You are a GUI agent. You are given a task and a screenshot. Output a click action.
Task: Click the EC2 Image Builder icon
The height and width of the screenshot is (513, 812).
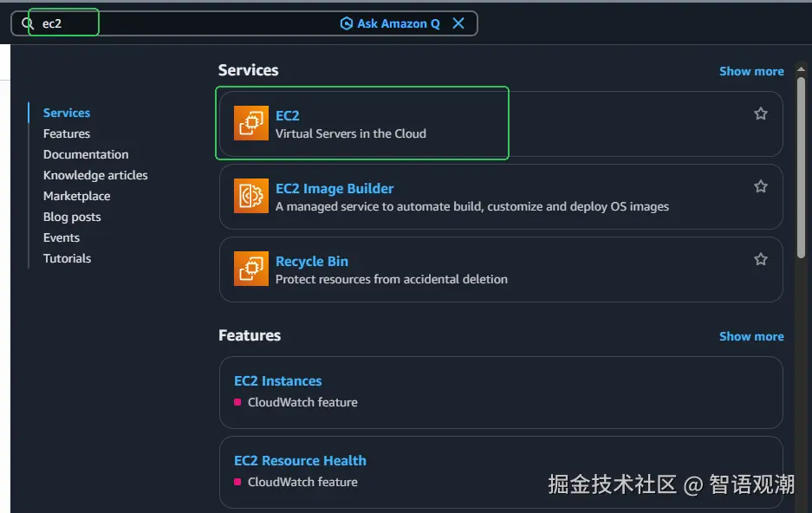(251, 196)
